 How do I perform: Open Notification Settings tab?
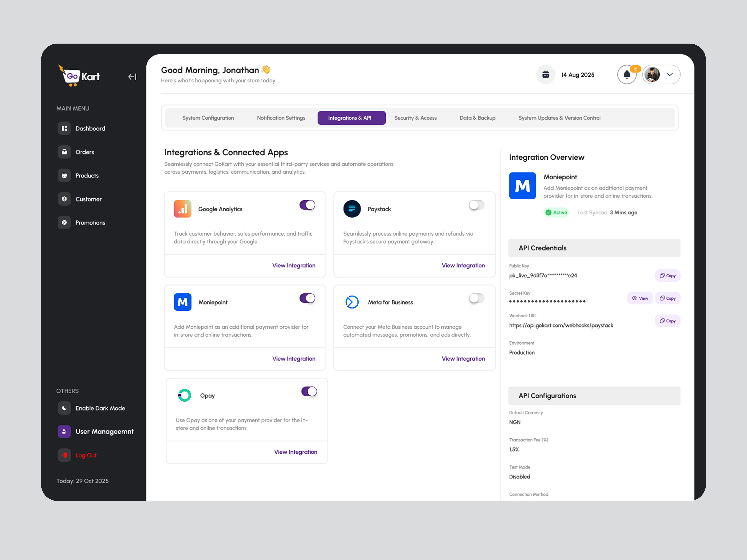pos(281,118)
